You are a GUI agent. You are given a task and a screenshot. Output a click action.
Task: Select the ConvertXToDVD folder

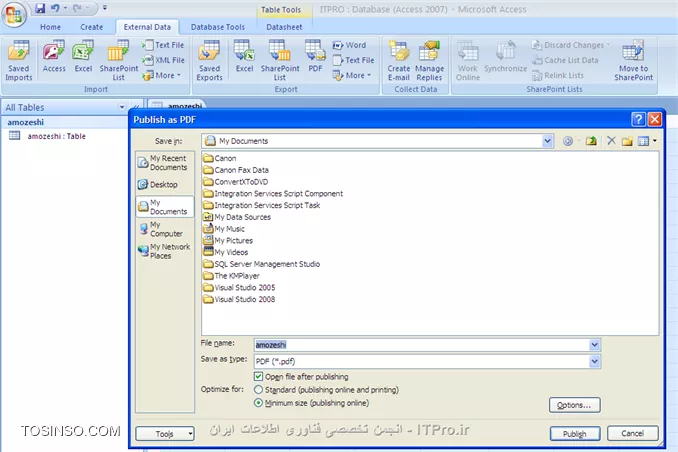pos(236,182)
